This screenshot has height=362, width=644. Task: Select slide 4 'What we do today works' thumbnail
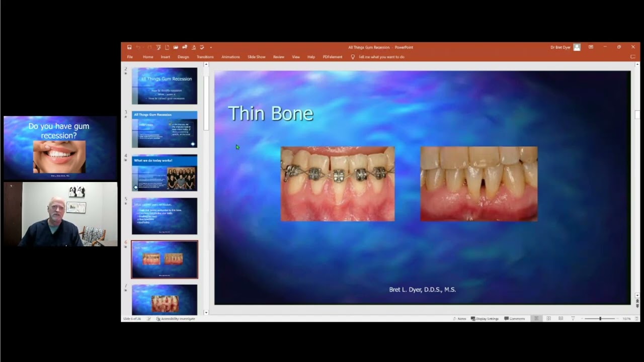coord(165,172)
